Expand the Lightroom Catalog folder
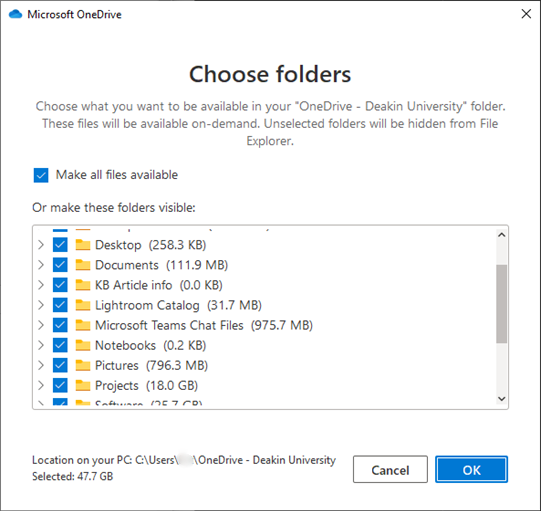 pos(41,305)
